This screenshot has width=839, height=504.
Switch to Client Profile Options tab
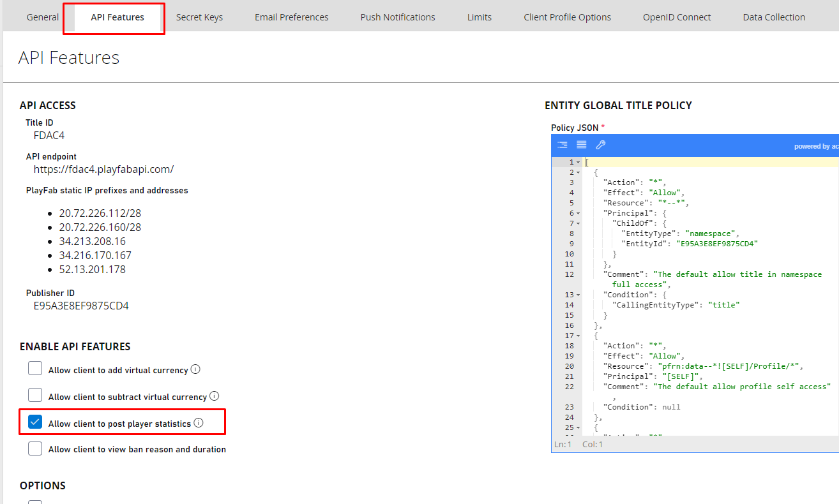568,17
